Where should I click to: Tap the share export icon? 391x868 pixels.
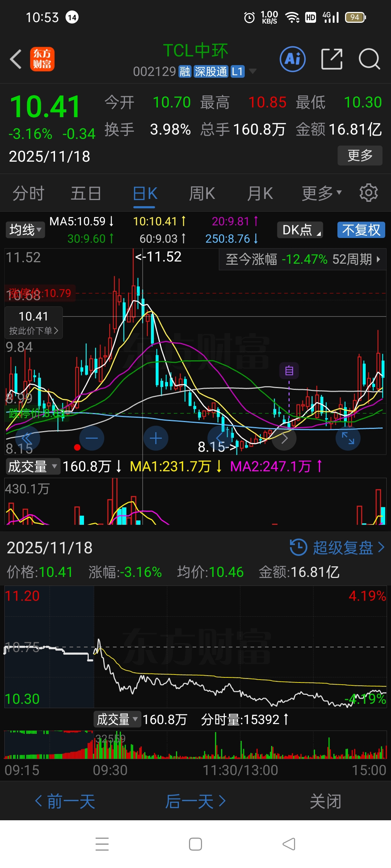click(332, 59)
